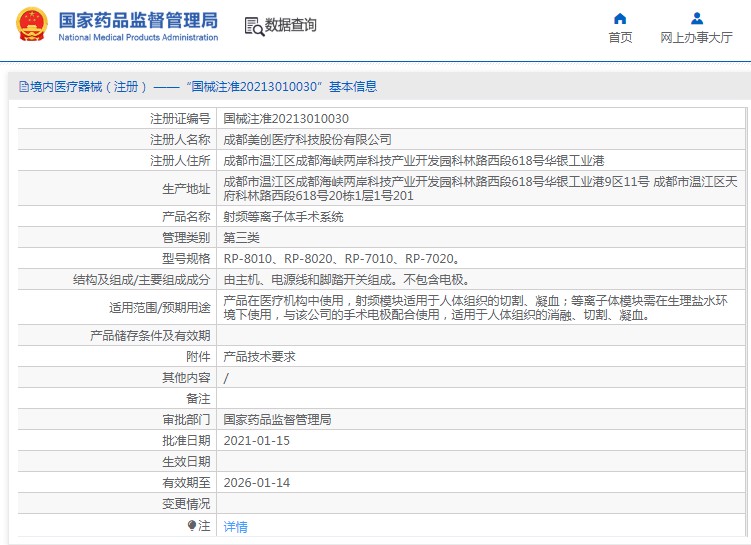Open the 详情 link

point(235,526)
